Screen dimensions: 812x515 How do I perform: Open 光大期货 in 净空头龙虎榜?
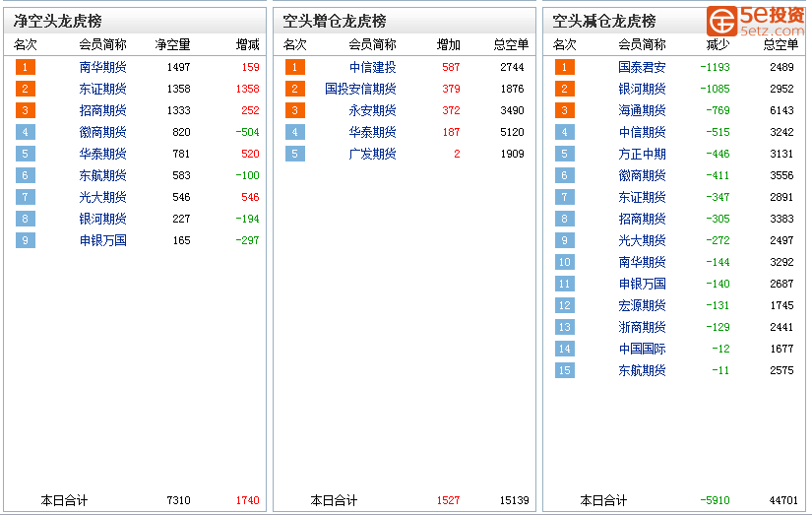[x=102, y=197]
